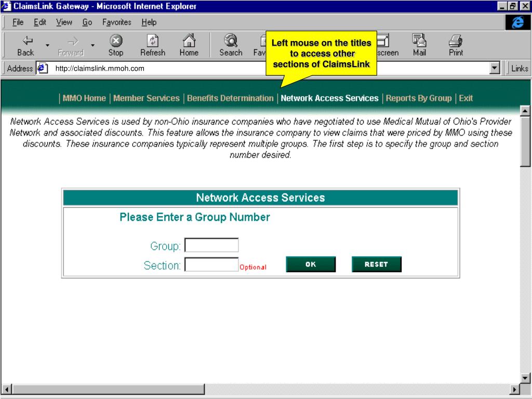This screenshot has width=532, height=399.
Task: Clear the form with the RESET button
Action: click(376, 264)
